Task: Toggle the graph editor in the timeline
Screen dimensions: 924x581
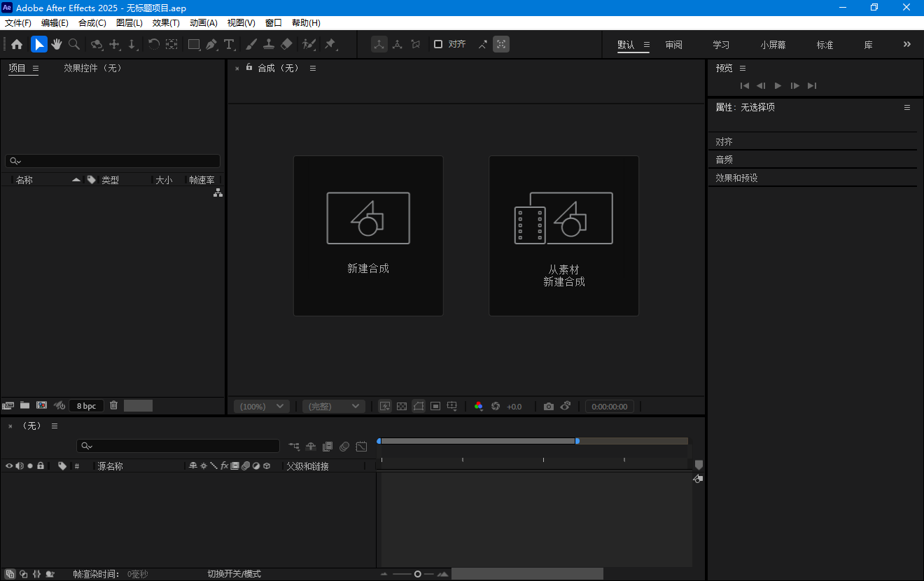Action: click(x=361, y=446)
